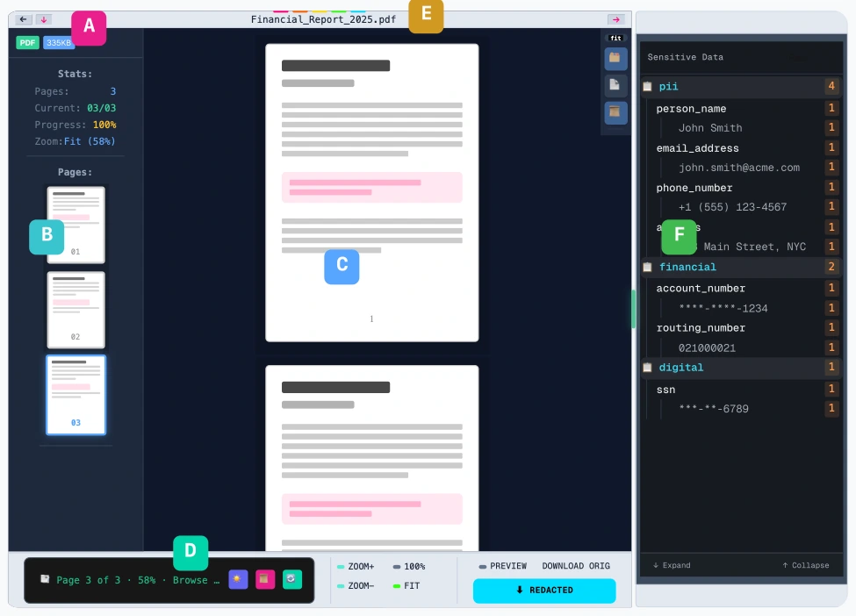Screen dimensions: 856x616
Task: Click the 'John Smith' value
Action: pos(710,127)
